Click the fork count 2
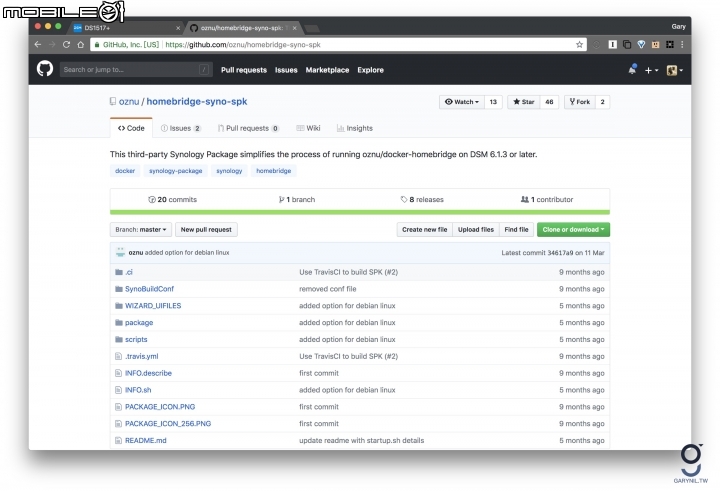 [x=602, y=102]
